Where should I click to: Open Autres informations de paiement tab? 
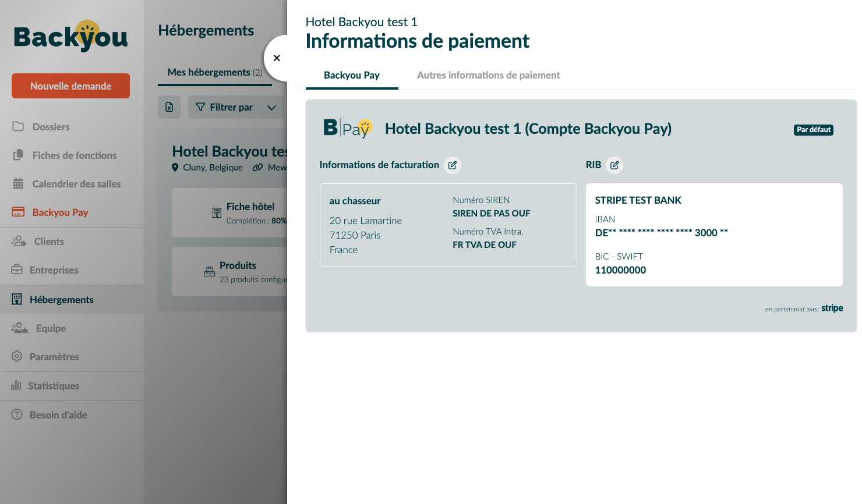click(489, 75)
